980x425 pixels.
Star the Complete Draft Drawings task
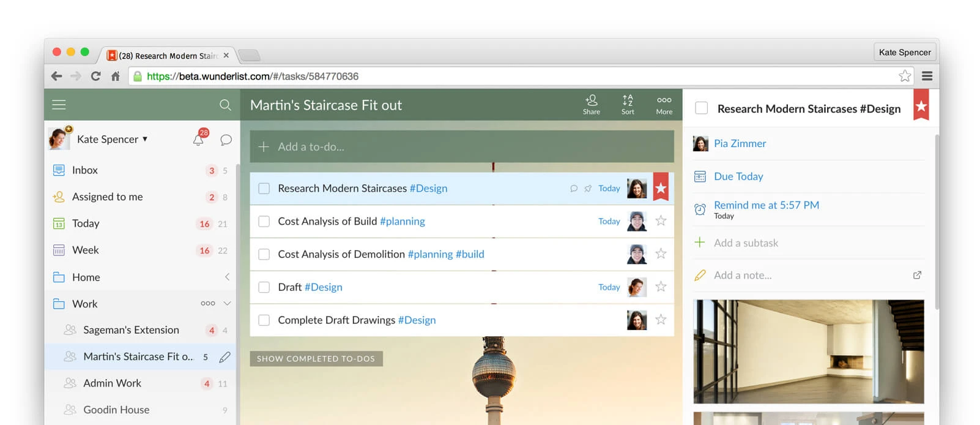coord(661,320)
